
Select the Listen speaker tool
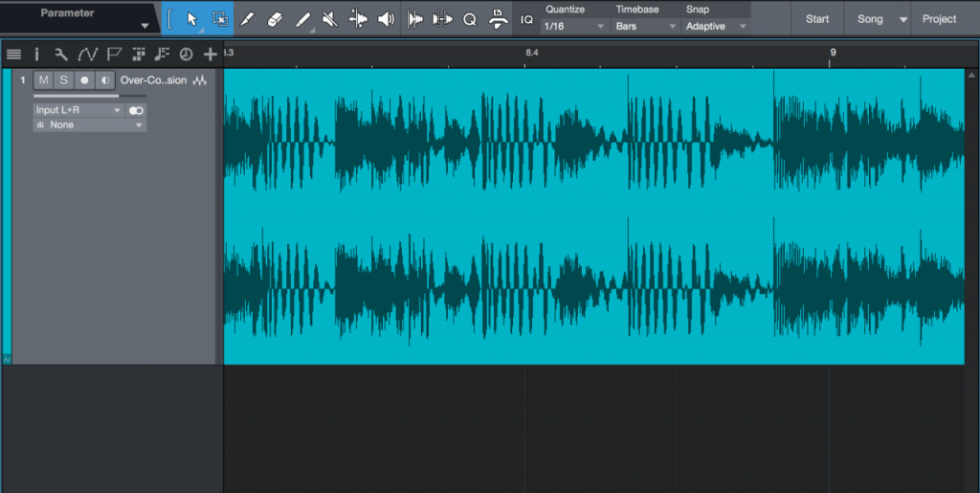[x=386, y=19]
